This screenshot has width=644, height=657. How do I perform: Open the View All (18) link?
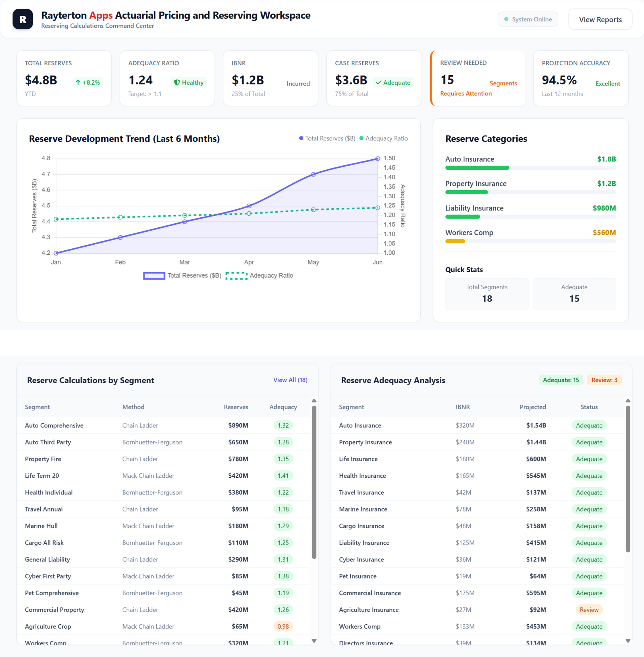click(x=290, y=380)
